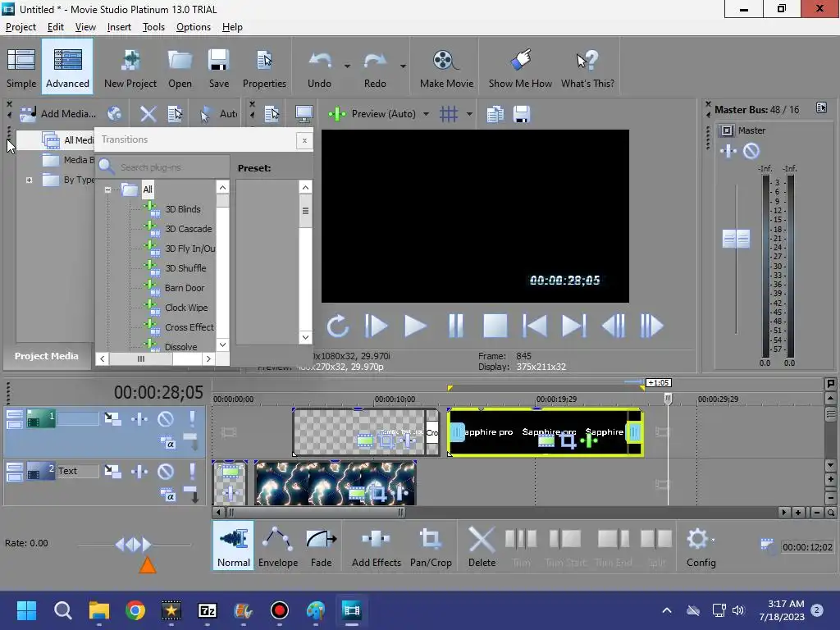840x630 pixels.
Task: Select the Clock Wipe transition
Action: coord(186,308)
